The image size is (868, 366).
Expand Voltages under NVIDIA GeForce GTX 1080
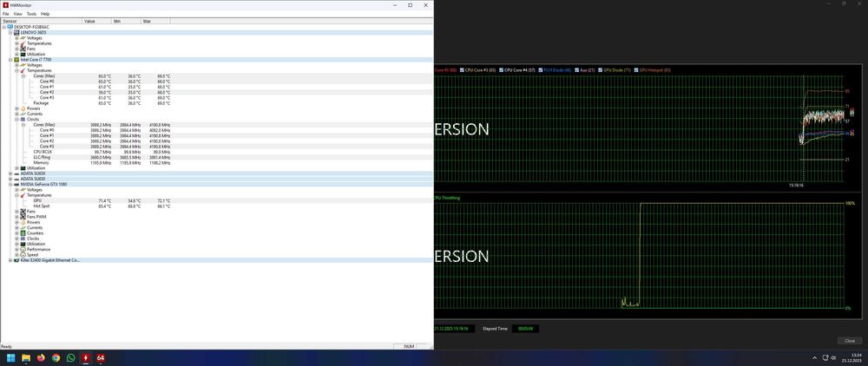tap(16, 190)
